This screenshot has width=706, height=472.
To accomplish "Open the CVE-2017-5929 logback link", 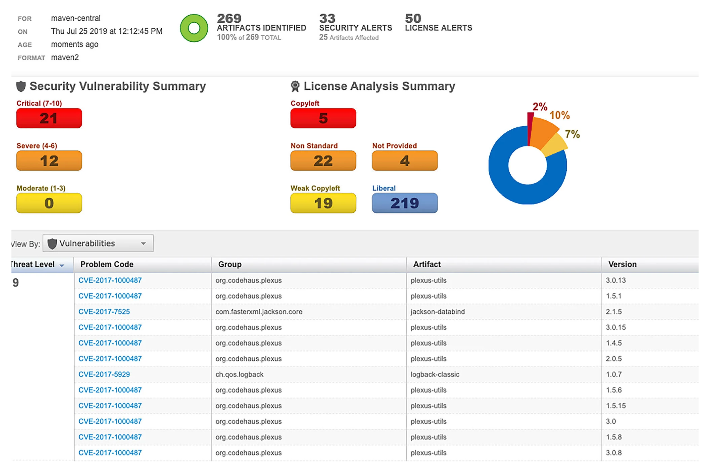I will [103, 374].
